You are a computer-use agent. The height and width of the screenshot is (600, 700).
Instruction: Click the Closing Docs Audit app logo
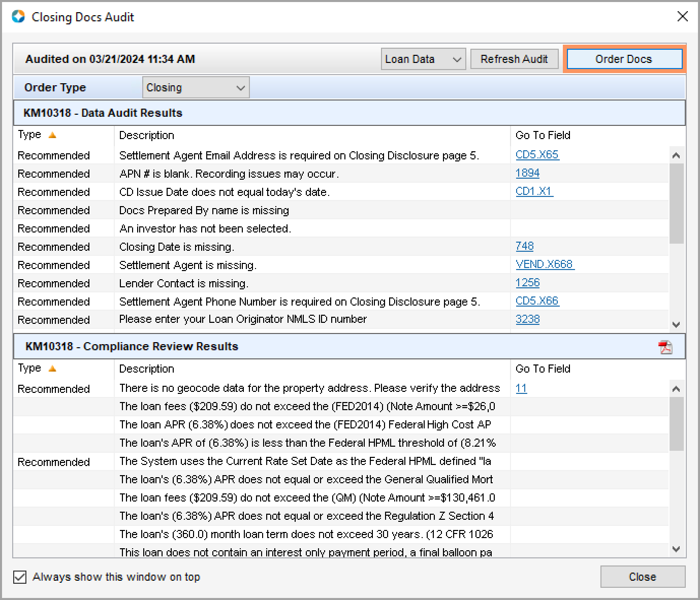click(18, 17)
